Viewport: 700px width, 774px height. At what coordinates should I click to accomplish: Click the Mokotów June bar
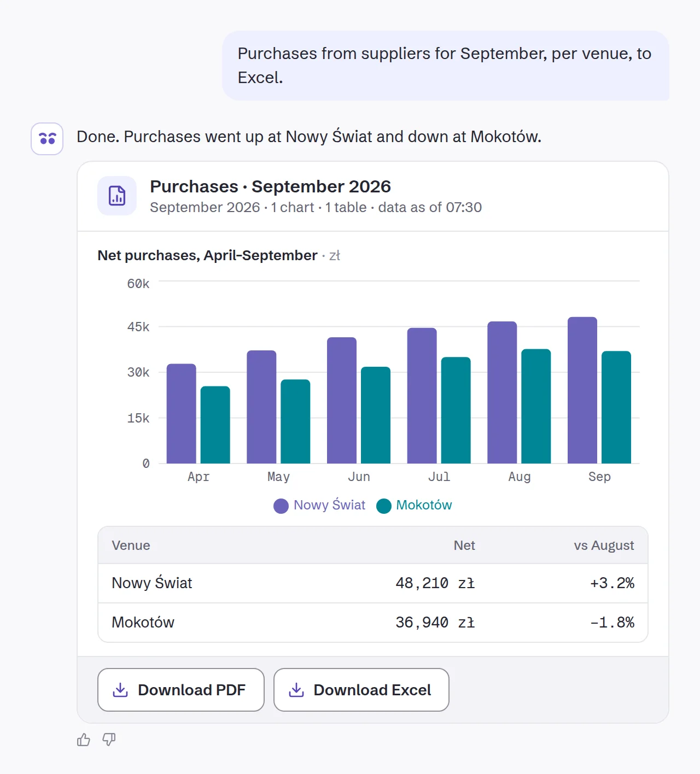click(376, 415)
